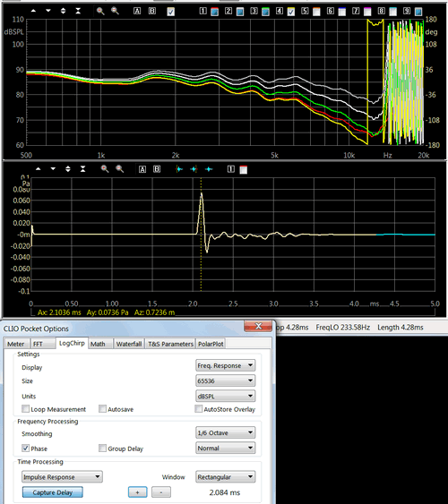Shift impulse graph up with arrow
448x504 pixels.
(39, 169)
